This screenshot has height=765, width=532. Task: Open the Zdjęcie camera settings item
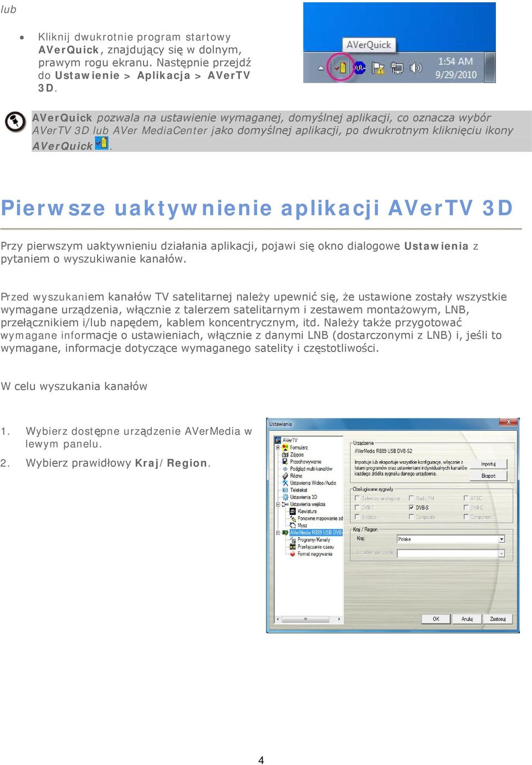[296, 455]
